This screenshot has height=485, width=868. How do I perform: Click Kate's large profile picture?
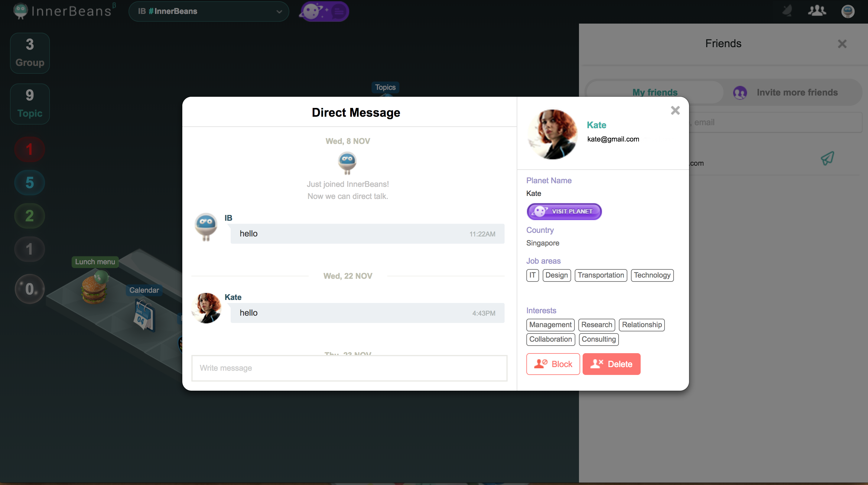coord(553,134)
